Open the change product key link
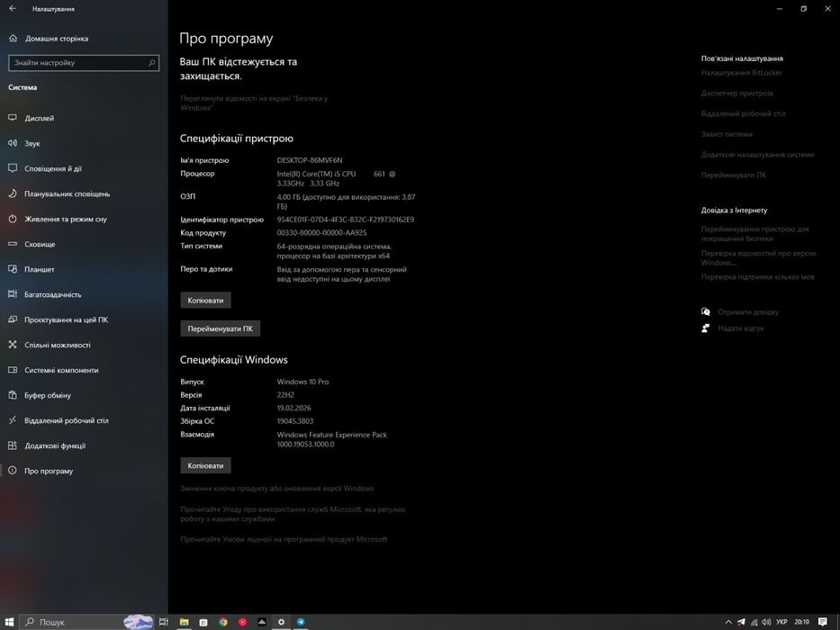 [277, 488]
